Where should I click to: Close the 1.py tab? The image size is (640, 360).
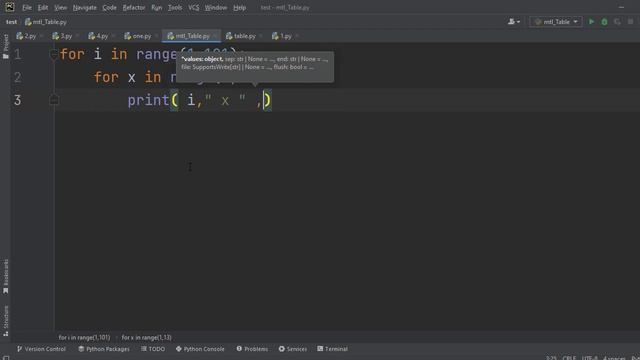coord(297,36)
